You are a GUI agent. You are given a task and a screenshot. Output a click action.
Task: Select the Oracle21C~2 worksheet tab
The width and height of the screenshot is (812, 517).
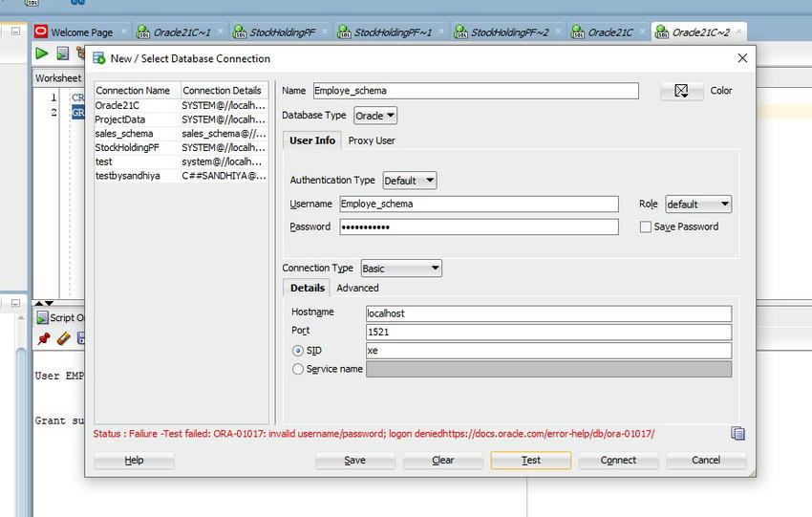[x=700, y=32]
